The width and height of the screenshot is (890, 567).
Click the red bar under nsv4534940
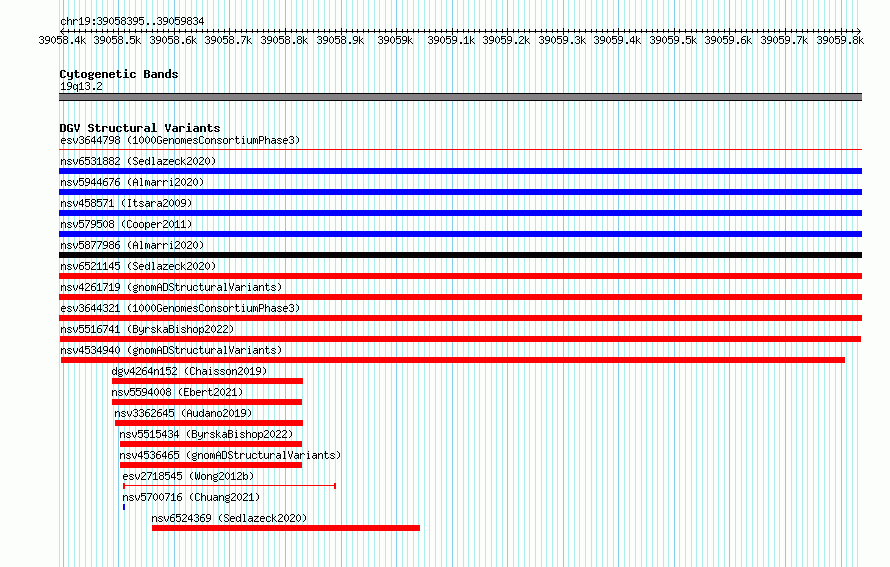[x=453, y=360]
